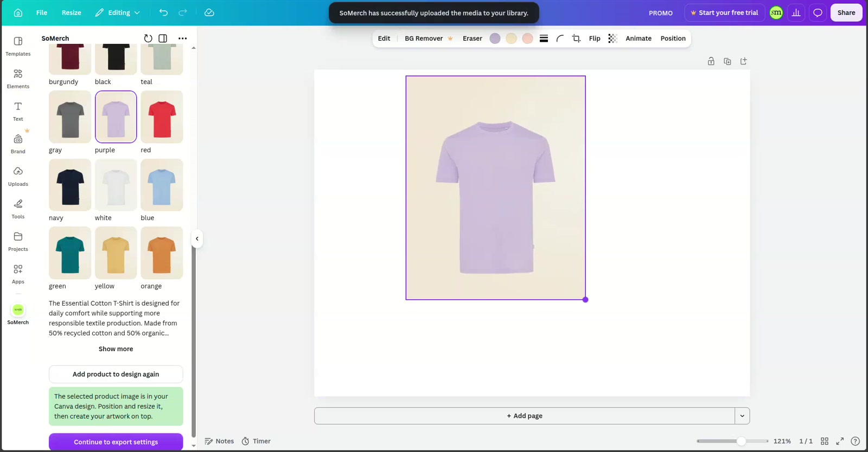Click the PROMO label
The width and height of the screenshot is (868, 452).
click(661, 13)
